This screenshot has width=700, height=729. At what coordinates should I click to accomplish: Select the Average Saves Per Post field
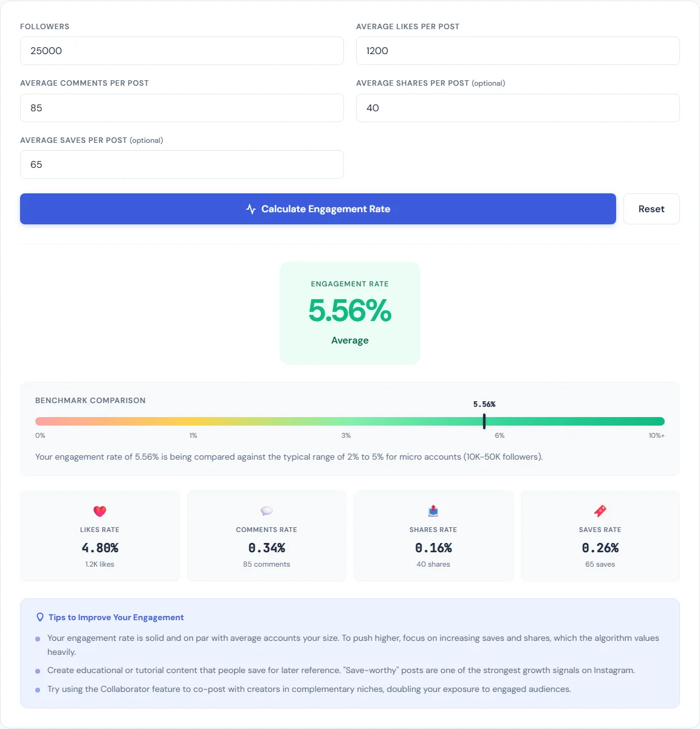tap(182, 164)
